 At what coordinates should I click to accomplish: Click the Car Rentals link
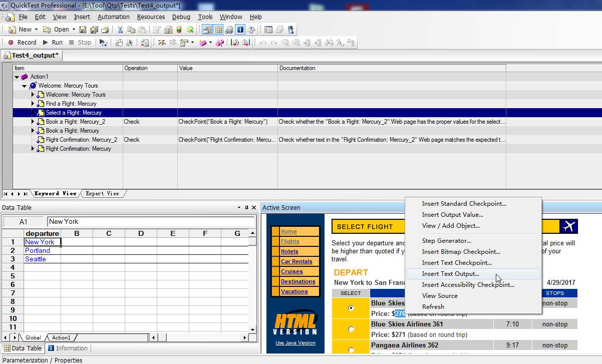[296, 262]
